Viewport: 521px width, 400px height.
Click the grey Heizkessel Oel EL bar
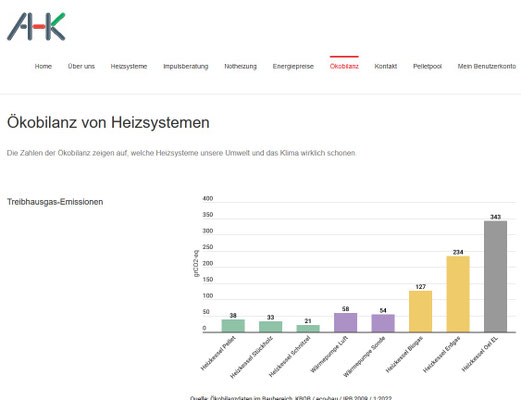[x=495, y=276]
